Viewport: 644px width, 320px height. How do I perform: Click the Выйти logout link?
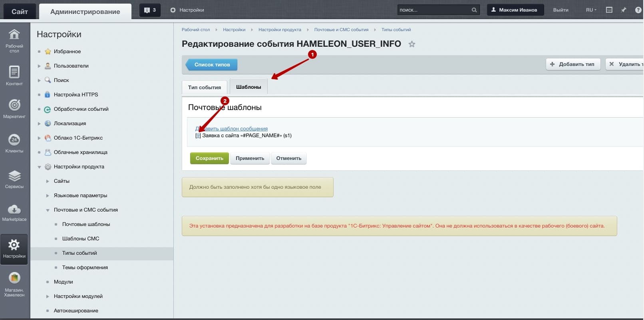point(561,10)
